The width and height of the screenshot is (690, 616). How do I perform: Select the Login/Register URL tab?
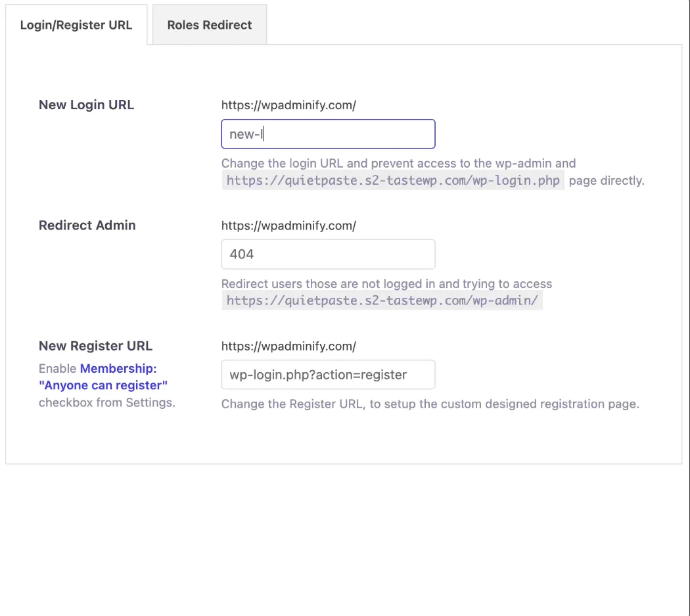tap(76, 24)
